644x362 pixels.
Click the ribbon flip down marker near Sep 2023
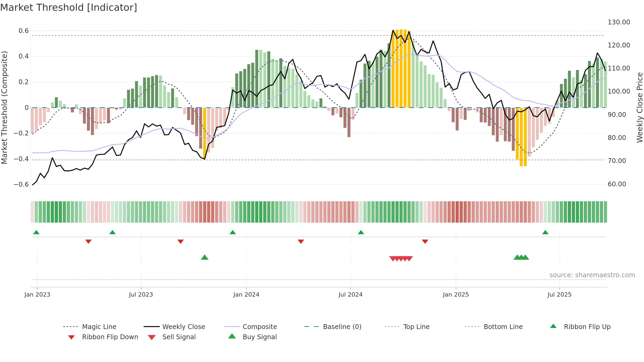(181, 242)
